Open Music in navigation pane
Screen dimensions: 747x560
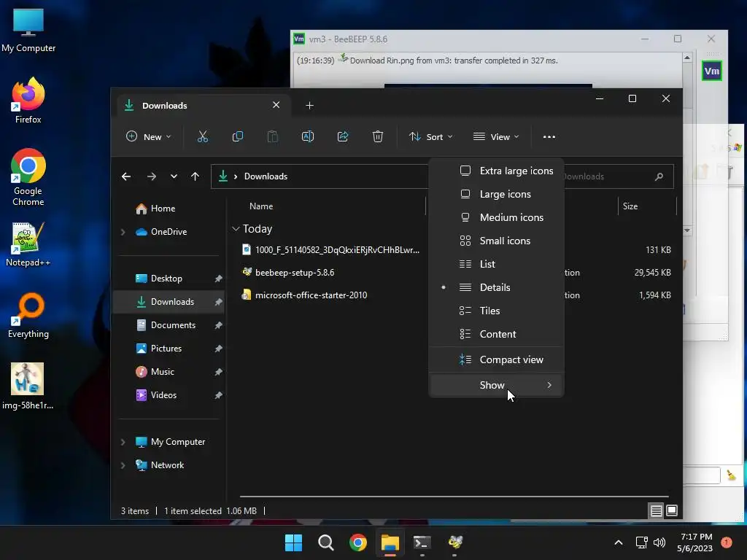coord(163,372)
